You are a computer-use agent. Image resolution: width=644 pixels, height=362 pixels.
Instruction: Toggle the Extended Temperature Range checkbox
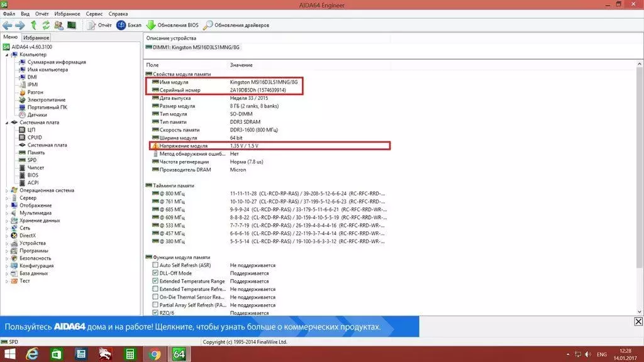155,281
